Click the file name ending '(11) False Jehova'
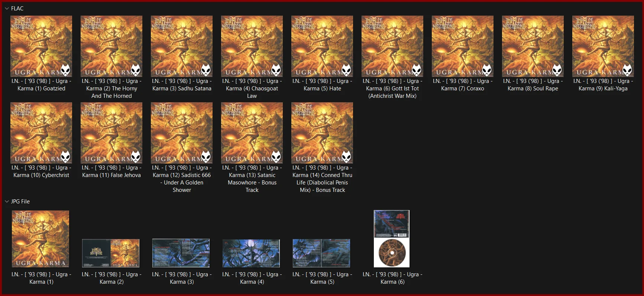Viewport: 644px width, 296px height. (111, 171)
